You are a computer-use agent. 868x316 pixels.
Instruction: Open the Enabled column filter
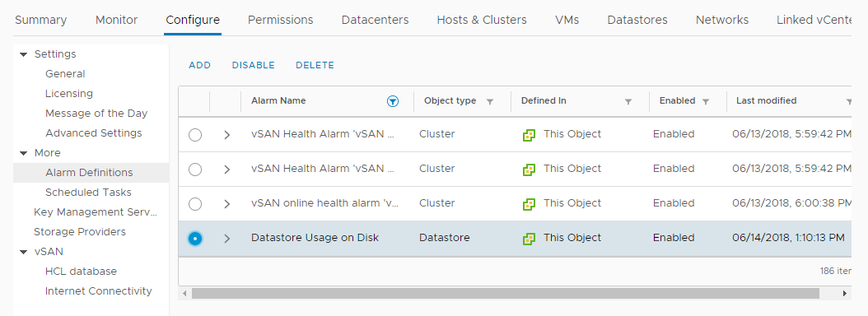(705, 102)
